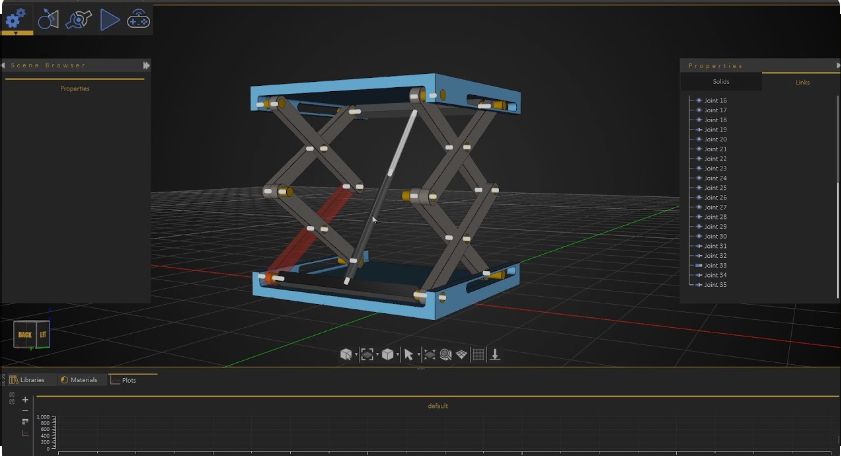Switch to the Solids tab

(721, 82)
